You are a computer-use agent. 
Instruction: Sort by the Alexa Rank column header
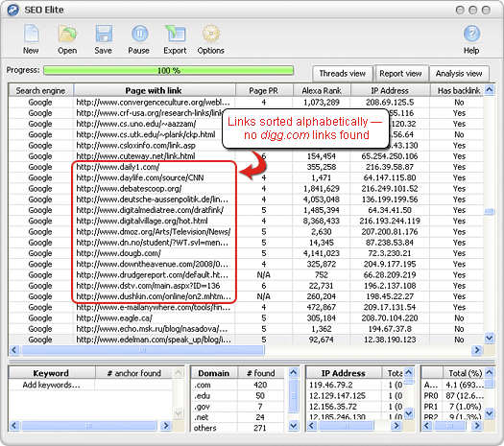pos(322,90)
